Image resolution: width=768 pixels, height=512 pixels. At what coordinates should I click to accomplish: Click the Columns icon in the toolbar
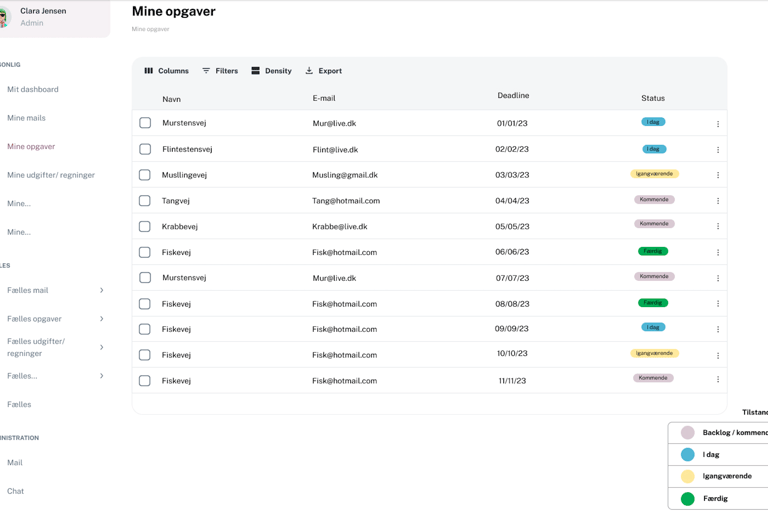coord(149,71)
